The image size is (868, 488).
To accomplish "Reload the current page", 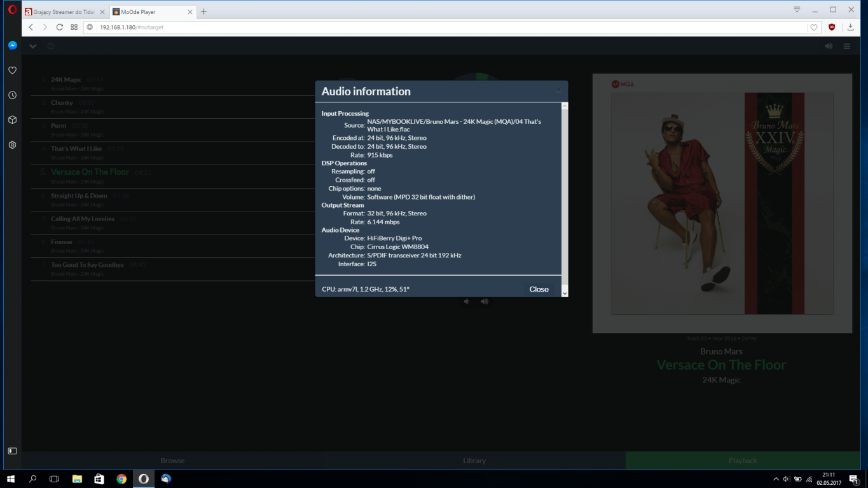I will [59, 27].
